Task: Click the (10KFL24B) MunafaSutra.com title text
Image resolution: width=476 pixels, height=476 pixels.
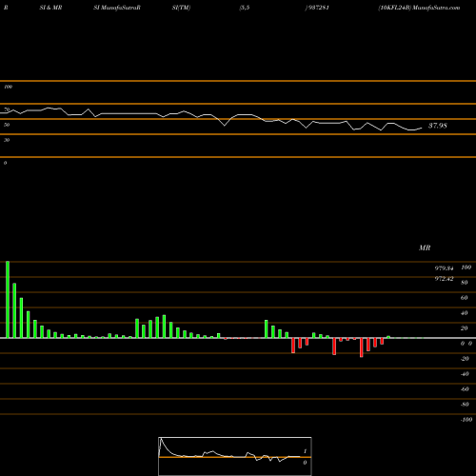Action: tap(419, 8)
